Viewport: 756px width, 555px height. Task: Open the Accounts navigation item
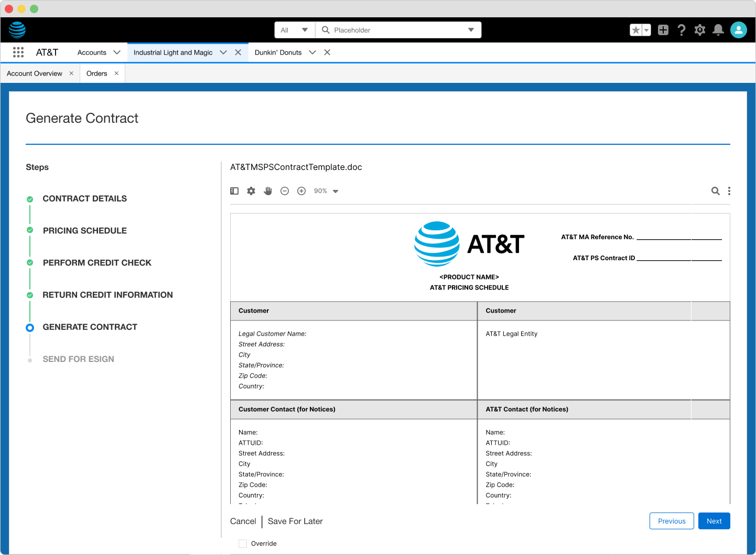pos(92,52)
